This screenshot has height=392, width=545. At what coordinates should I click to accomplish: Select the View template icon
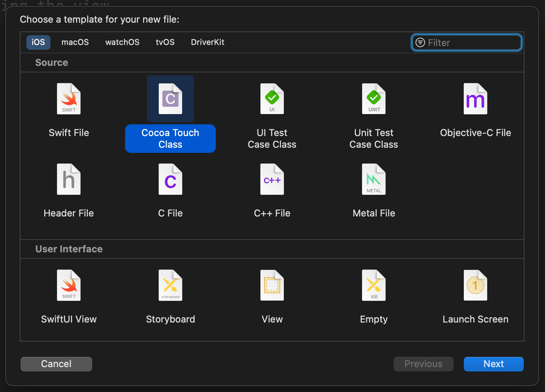coord(272,285)
